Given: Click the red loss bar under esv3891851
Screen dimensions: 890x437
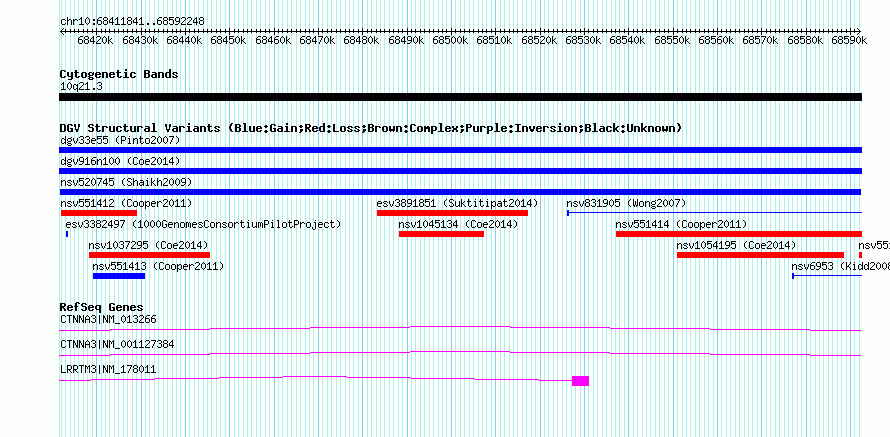Looking at the screenshot, I should pyautogui.click(x=452, y=213).
